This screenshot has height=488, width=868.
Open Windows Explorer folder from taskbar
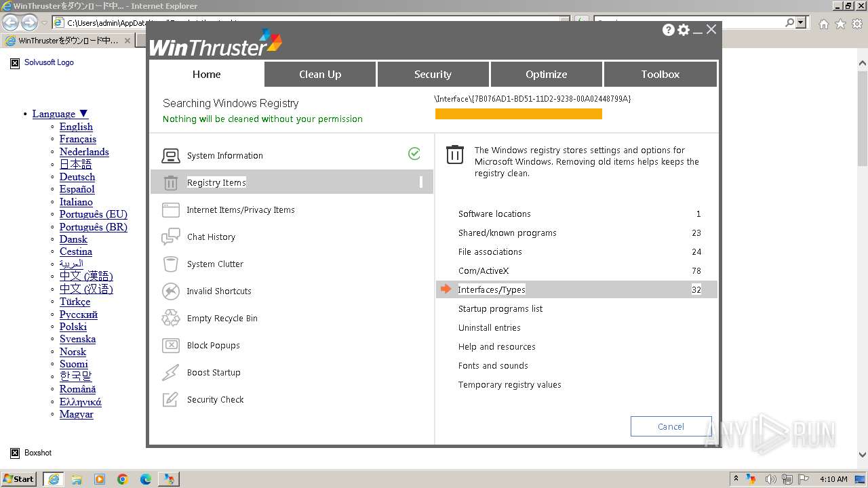point(77,479)
